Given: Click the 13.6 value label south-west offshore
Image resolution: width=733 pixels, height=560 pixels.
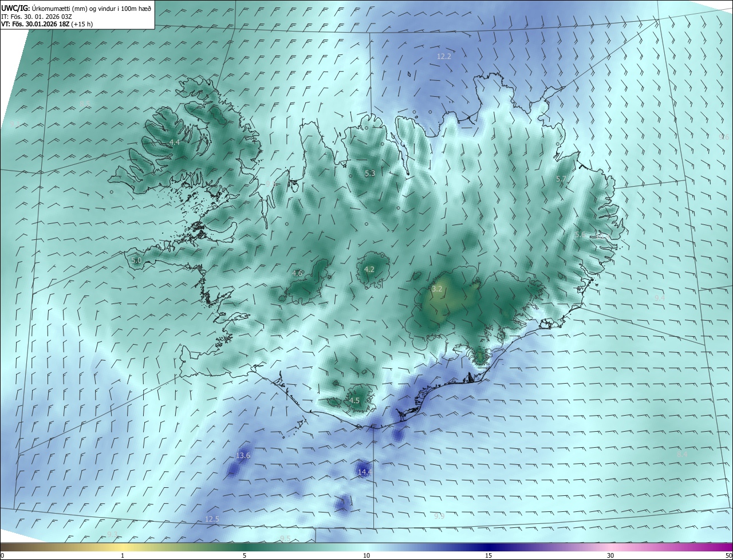Looking at the screenshot, I should coord(243,455).
